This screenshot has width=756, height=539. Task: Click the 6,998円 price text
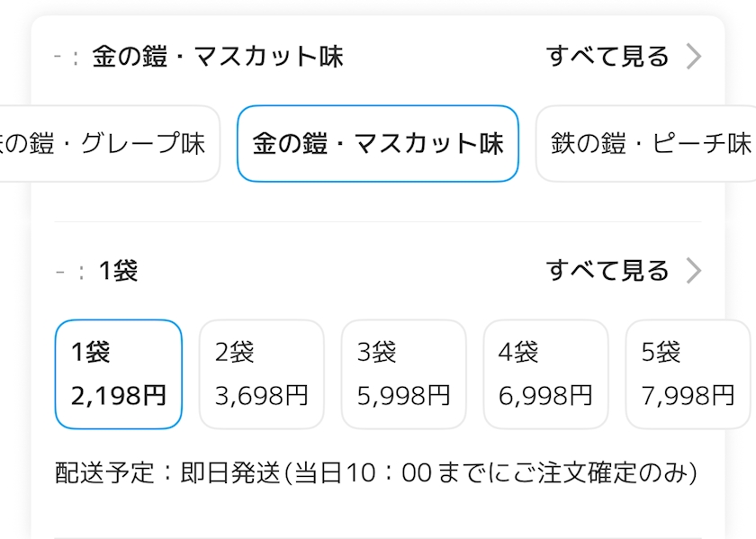pyautogui.click(x=545, y=395)
